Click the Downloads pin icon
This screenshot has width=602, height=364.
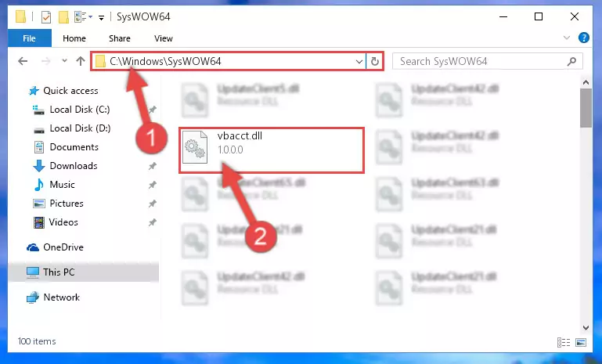(153, 166)
